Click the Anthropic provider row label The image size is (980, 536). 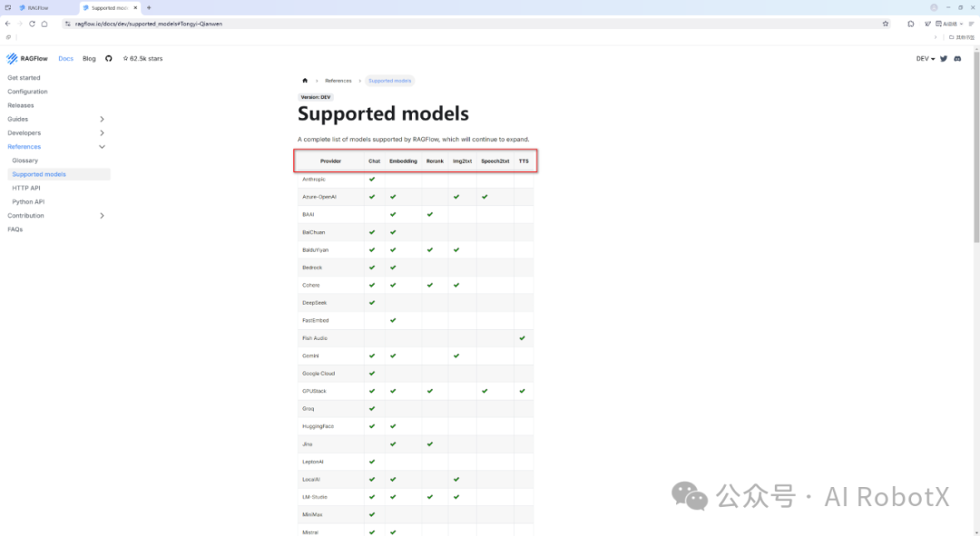coord(314,180)
